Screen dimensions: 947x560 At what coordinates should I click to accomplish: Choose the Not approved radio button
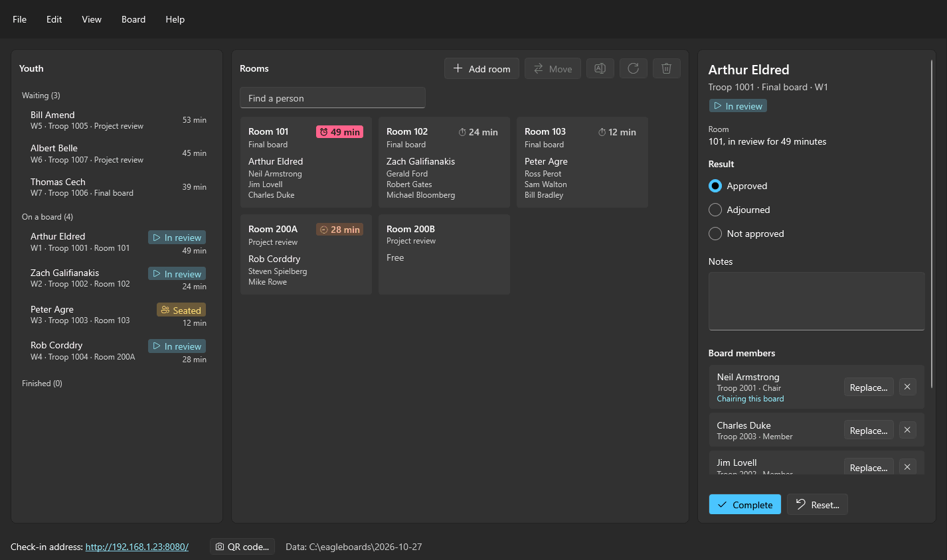coord(746,234)
